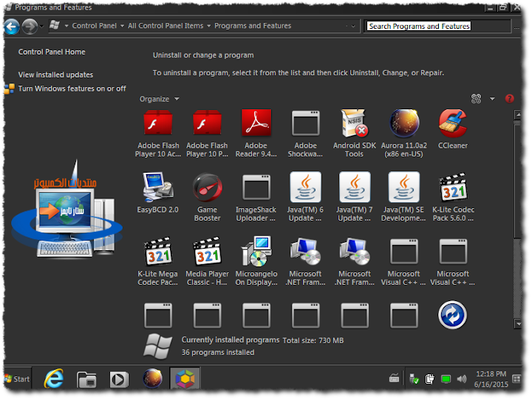Open Aurora browser from the taskbar
Screen dimensions: 532x400
tap(152, 379)
